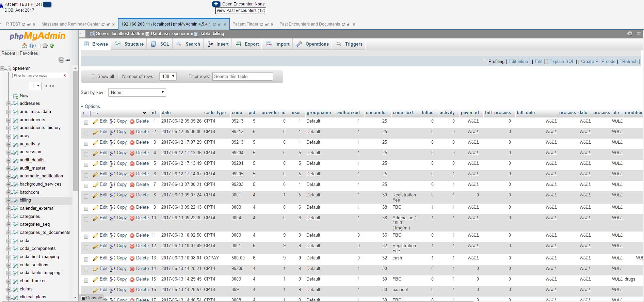This screenshot has width=644, height=302.
Task: Expand the ar_session table node
Action: [9, 152]
